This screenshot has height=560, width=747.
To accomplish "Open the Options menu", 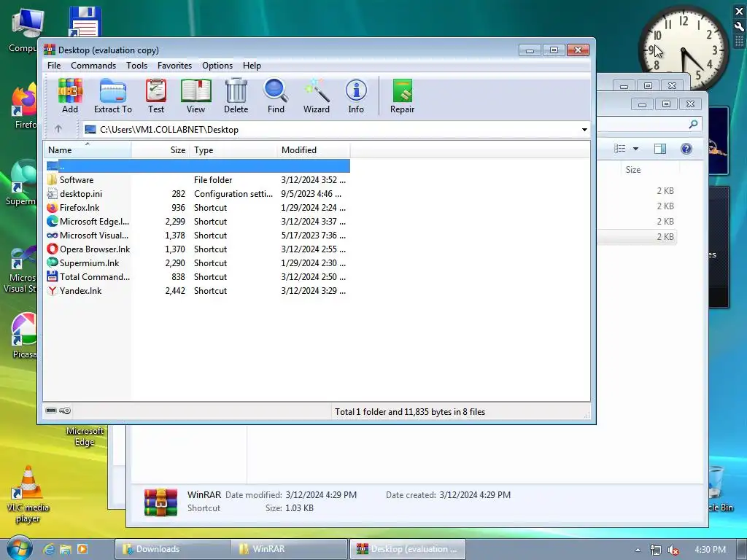I will (217, 65).
